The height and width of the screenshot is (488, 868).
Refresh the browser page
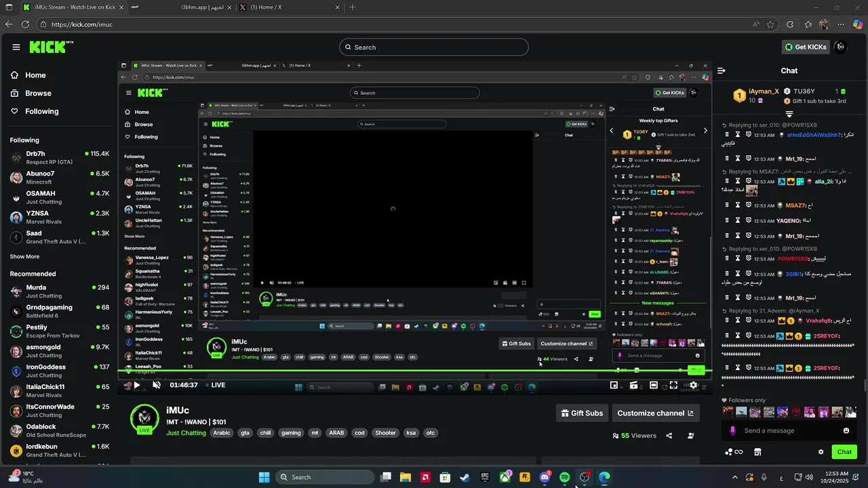(x=25, y=24)
